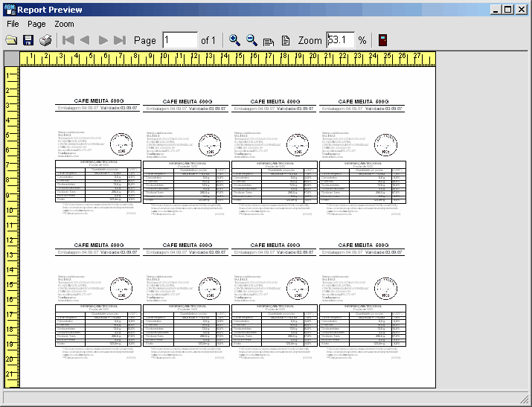Open the File menu
This screenshot has width=532, height=407.
[x=13, y=24]
